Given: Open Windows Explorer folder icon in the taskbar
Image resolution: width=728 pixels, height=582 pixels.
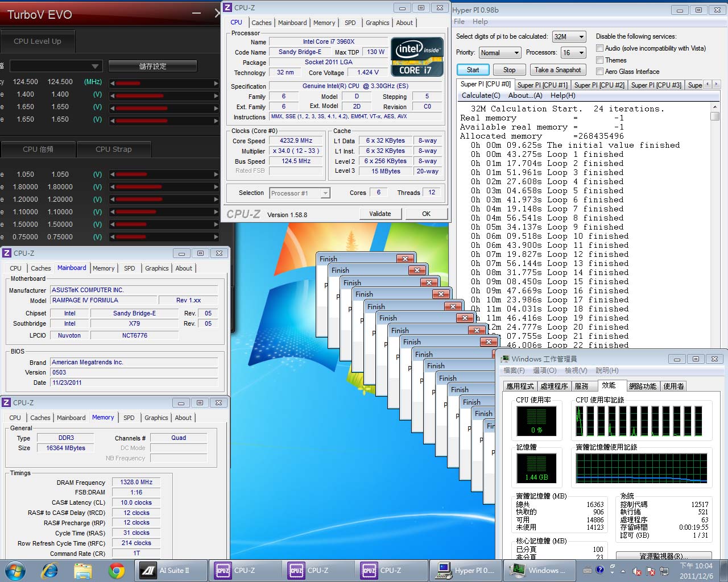Looking at the screenshot, I should click(x=83, y=571).
